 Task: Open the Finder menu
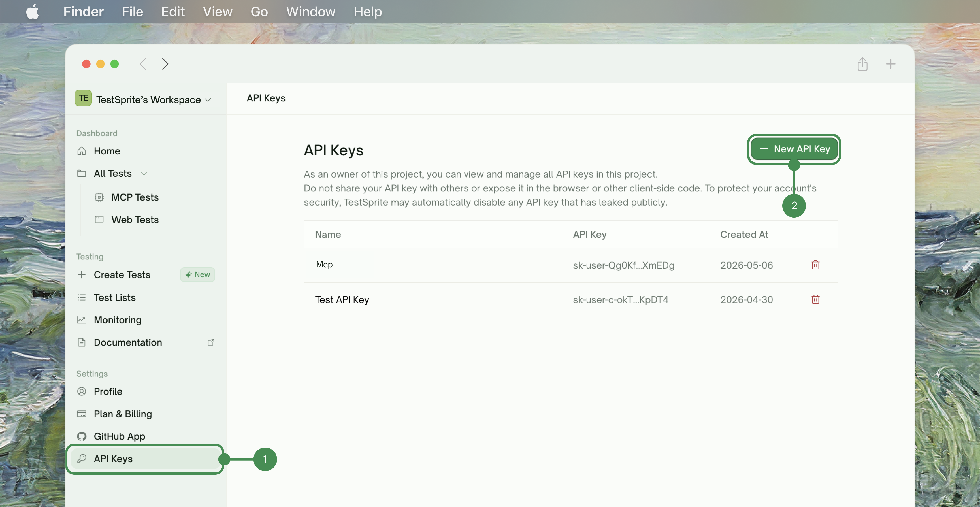click(84, 11)
